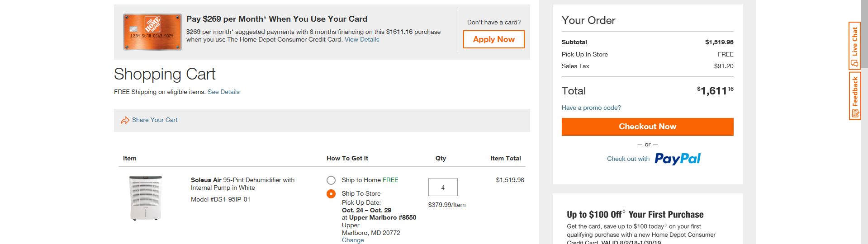868x244 pixels.
Task: Open View Details for card financing
Action: (362, 40)
